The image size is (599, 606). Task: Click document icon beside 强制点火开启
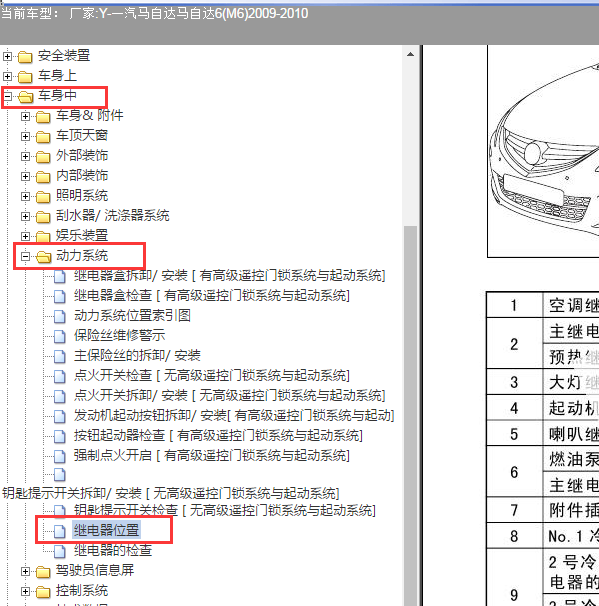click(60, 456)
